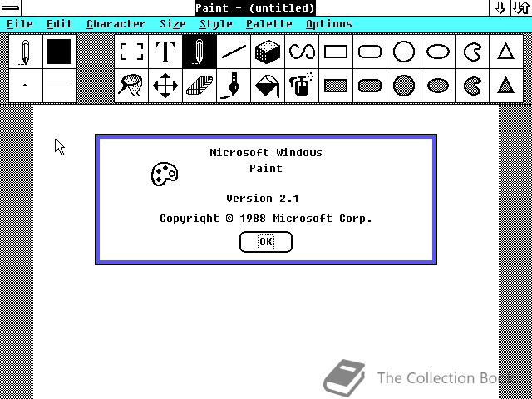Viewport: 532px width, 399px height.
Task: Open the system control menu box
Action: [x=10, y=7]
